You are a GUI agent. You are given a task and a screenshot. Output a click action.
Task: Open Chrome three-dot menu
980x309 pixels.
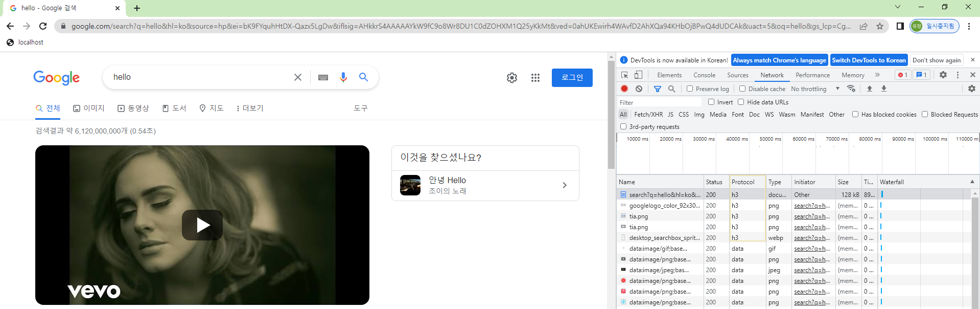(969, 26)
